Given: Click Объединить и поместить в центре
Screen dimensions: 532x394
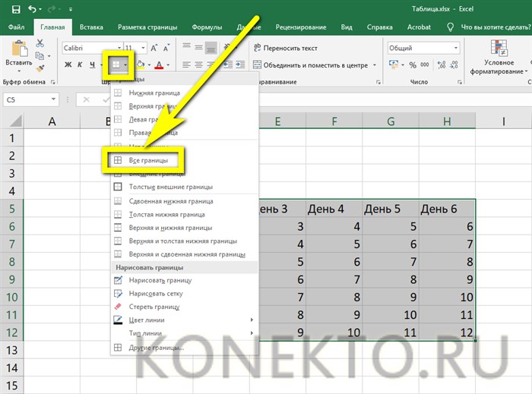Looking at the screenshot, I should (311, 65).
